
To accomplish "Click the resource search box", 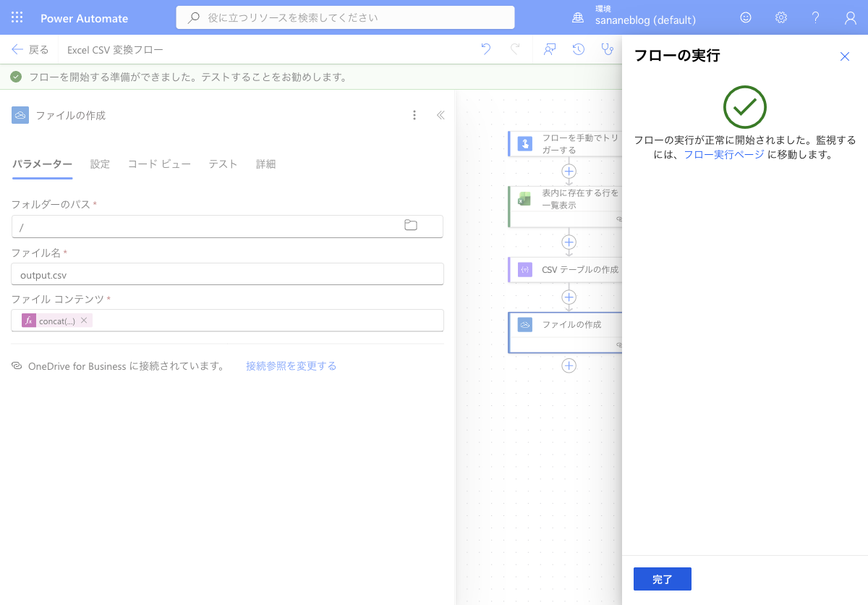I will point(345,17).
